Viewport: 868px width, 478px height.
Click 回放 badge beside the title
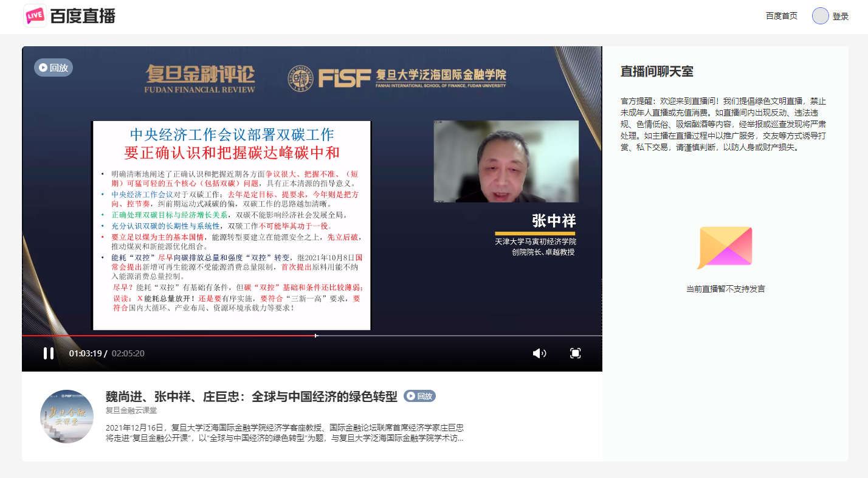(x=419, y=396)
